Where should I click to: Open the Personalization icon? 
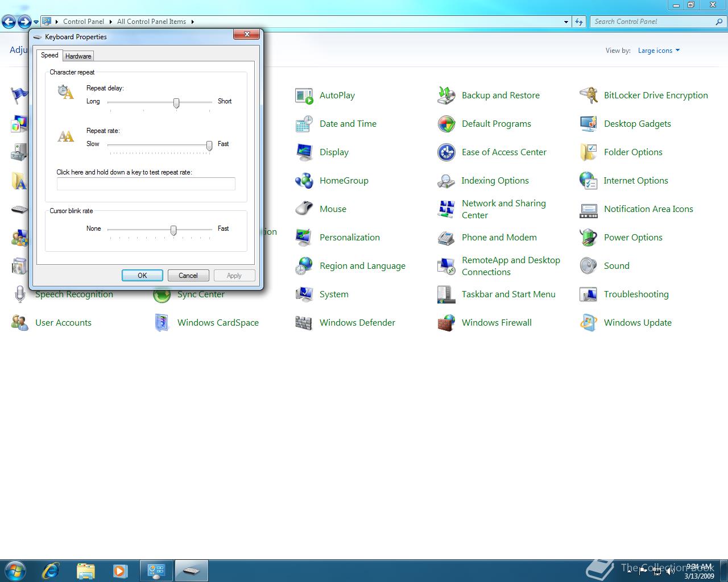(x=304, y=238)
